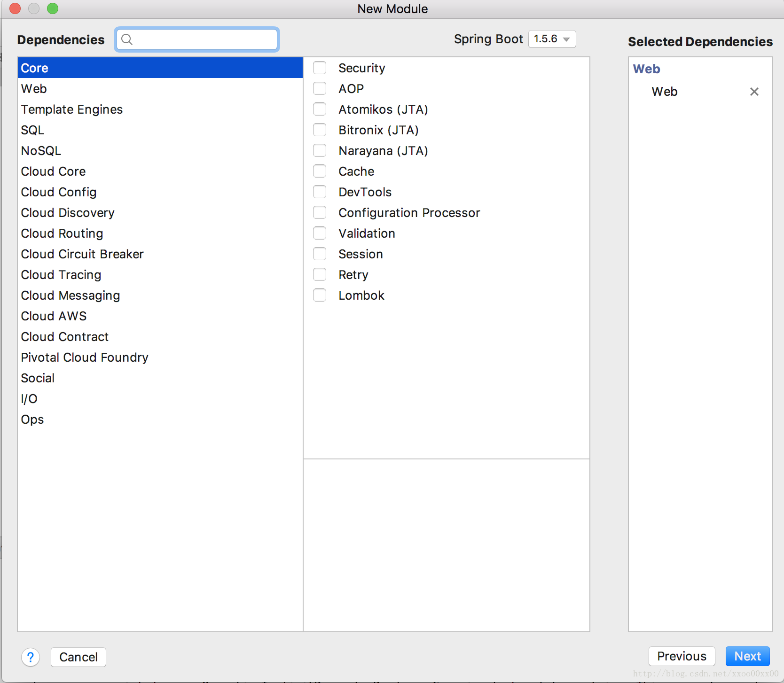Enable the Session checkbox

[320, 254]
